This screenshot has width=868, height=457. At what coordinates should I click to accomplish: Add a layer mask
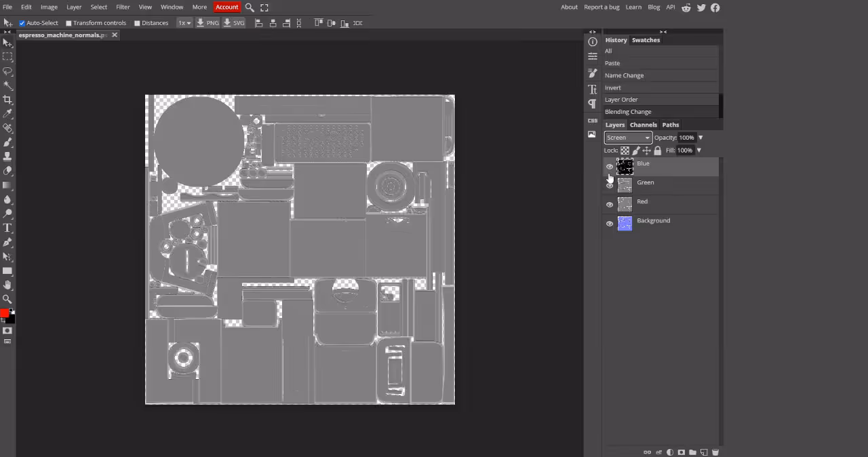(x=682, y=452)
